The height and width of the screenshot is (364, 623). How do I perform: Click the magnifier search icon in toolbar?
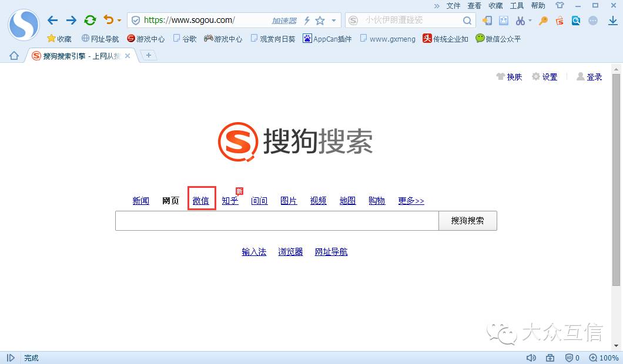[x=467, y=20]
